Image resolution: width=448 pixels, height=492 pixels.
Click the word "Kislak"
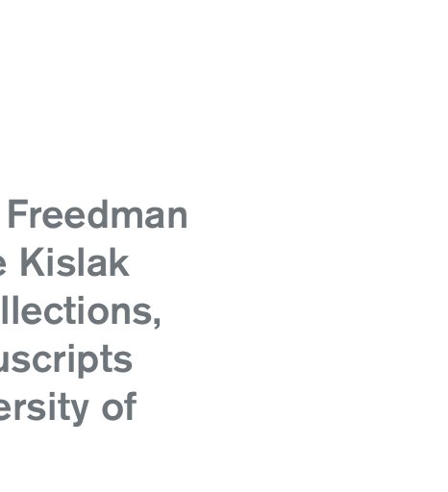pos(75,262)
